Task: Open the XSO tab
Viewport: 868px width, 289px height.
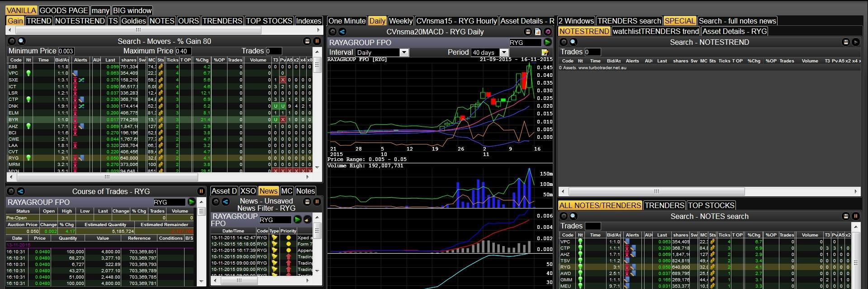Action: 248,191
